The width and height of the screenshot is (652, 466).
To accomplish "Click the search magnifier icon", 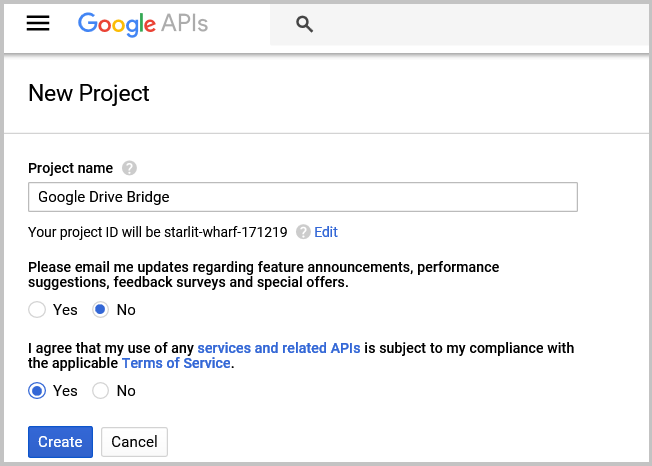I will tap(304, 24).
